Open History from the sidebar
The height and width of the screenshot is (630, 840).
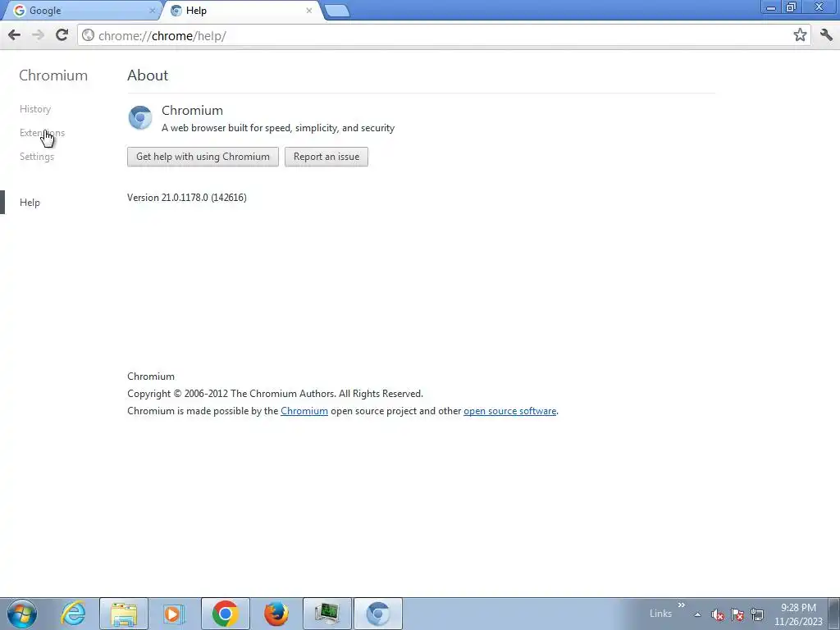(35, 109)
